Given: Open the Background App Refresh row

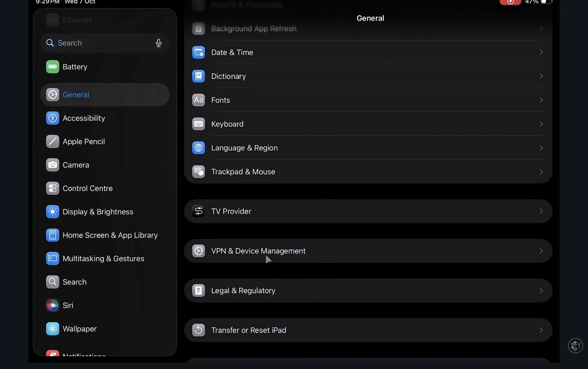Looking at the screenshot, I should click(x=368, y=29).
